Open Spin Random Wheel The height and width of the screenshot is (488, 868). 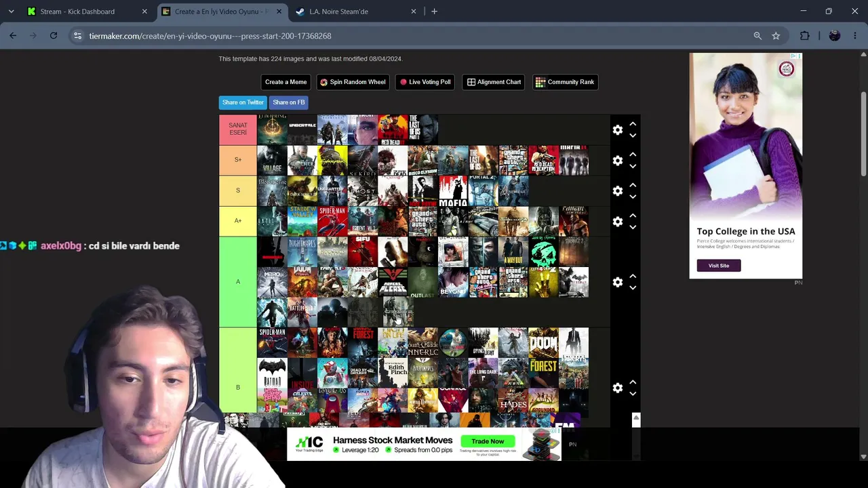coord(353,82)
